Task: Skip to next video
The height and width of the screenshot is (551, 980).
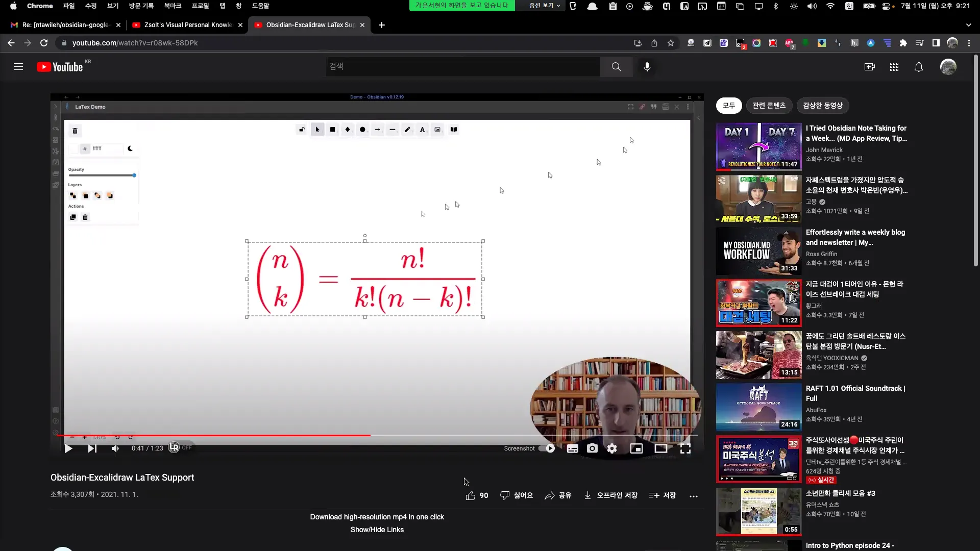Action: click(92, 448)
